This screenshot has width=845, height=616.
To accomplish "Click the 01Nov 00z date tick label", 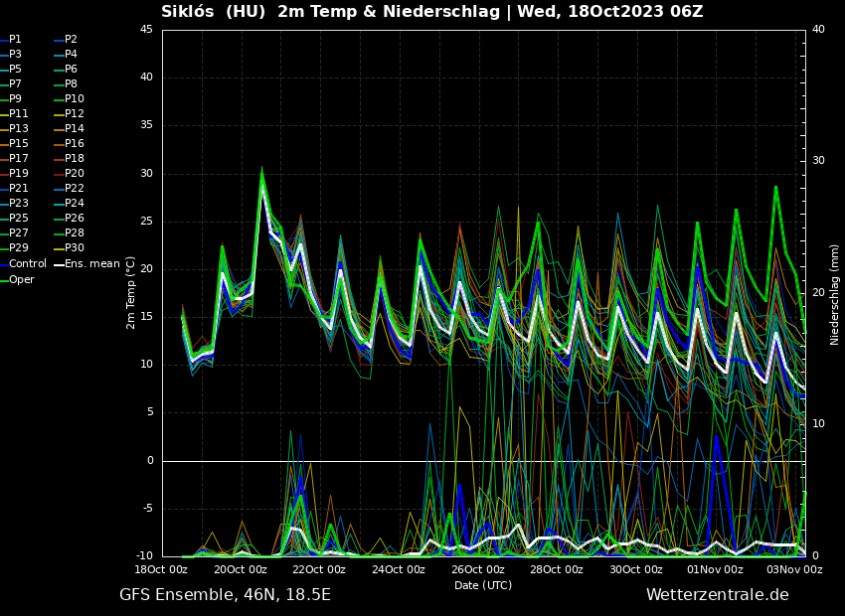I will (716, 570).
